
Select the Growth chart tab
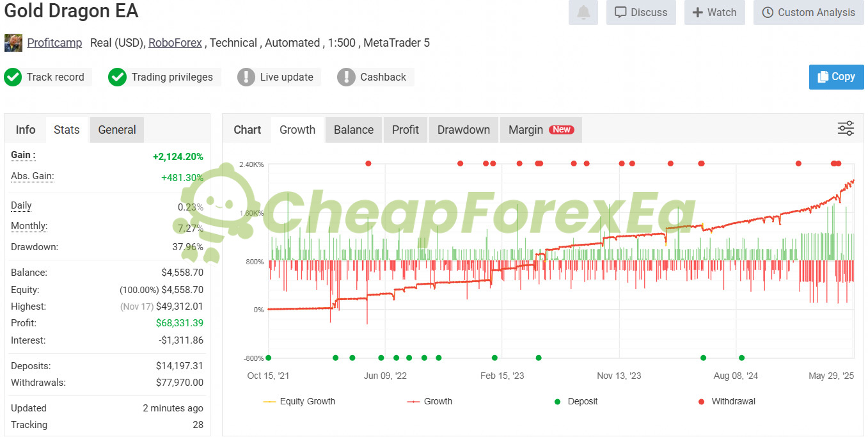coord(297,130)
